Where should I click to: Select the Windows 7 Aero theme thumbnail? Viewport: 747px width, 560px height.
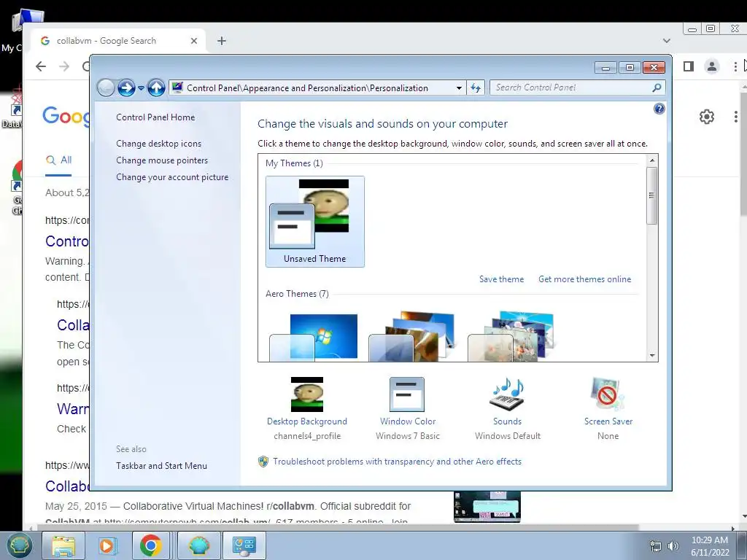coord(314,337)
